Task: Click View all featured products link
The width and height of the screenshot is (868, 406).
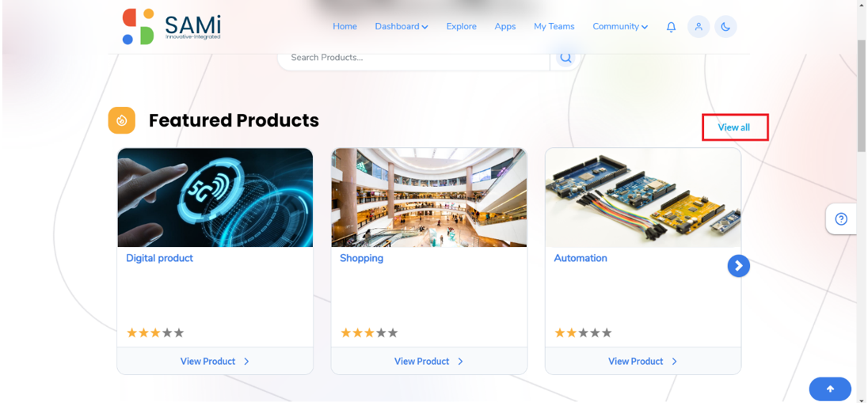Action: 734,127
